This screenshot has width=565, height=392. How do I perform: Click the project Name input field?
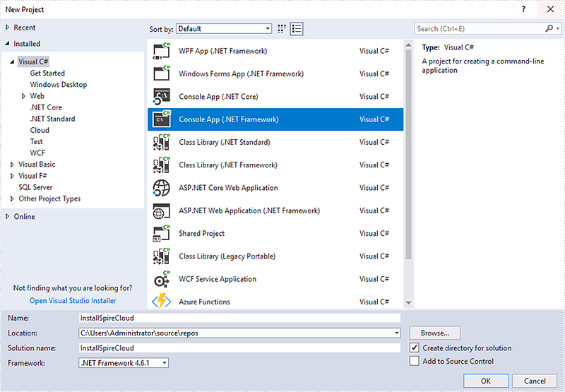[239, 318]
